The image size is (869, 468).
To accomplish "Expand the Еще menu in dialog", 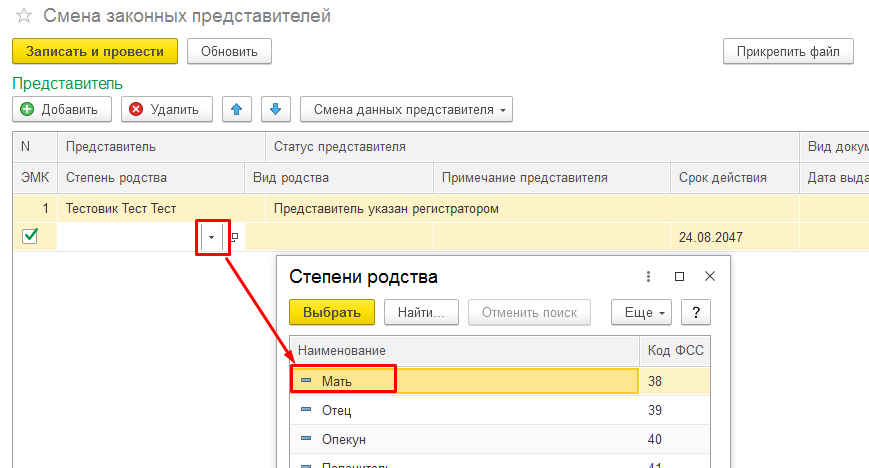I will click(x=642, y=312).
